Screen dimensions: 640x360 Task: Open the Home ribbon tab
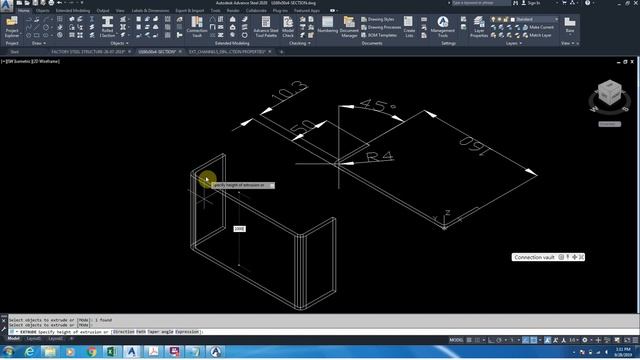pos(23,11)
